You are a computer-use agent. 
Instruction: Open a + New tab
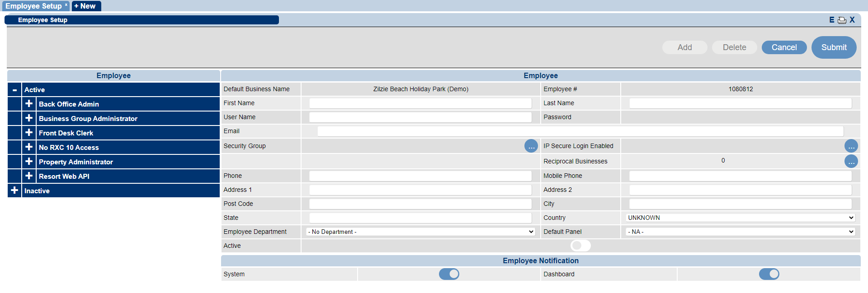[86, 6]
